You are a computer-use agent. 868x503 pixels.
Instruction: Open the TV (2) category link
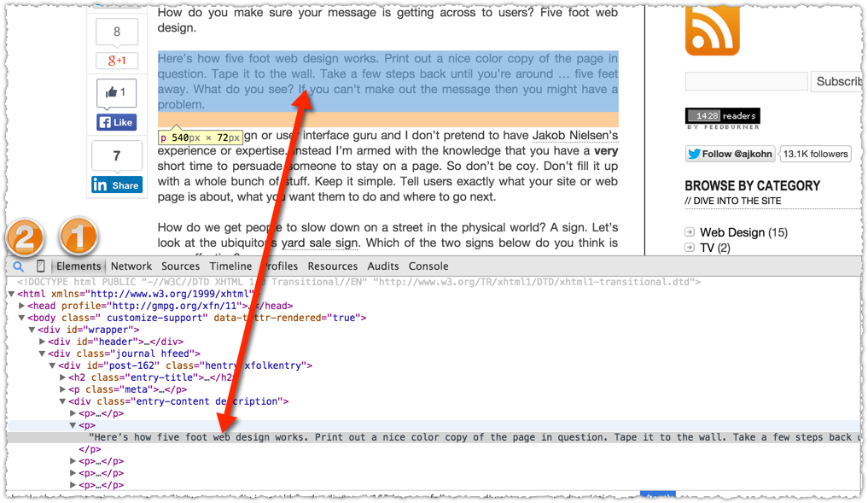(715, 248)
